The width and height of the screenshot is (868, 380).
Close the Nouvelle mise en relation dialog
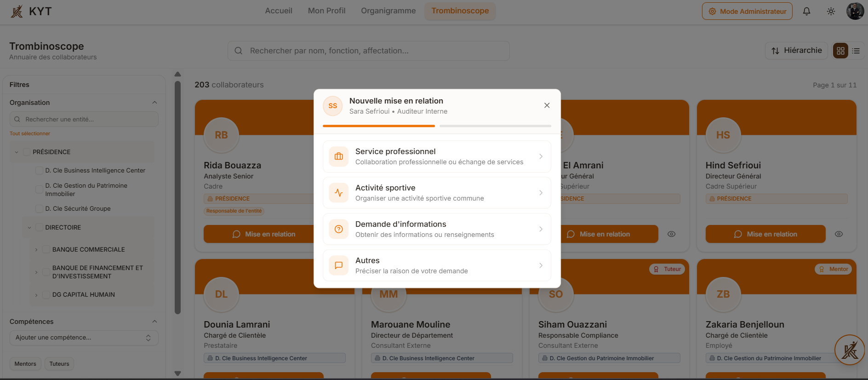(547, 105)
